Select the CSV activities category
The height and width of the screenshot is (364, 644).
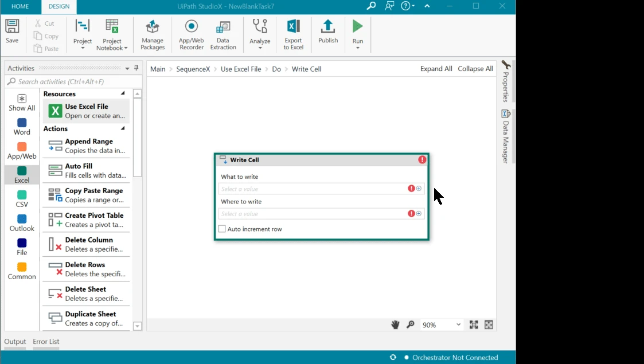(22, 199)
